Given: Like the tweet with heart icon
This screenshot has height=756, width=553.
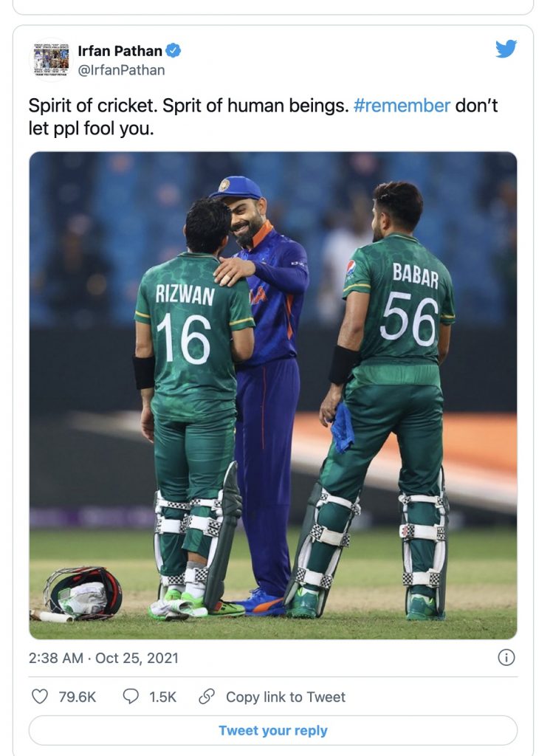Looking at the screenshot, I should tap(40, 696).
